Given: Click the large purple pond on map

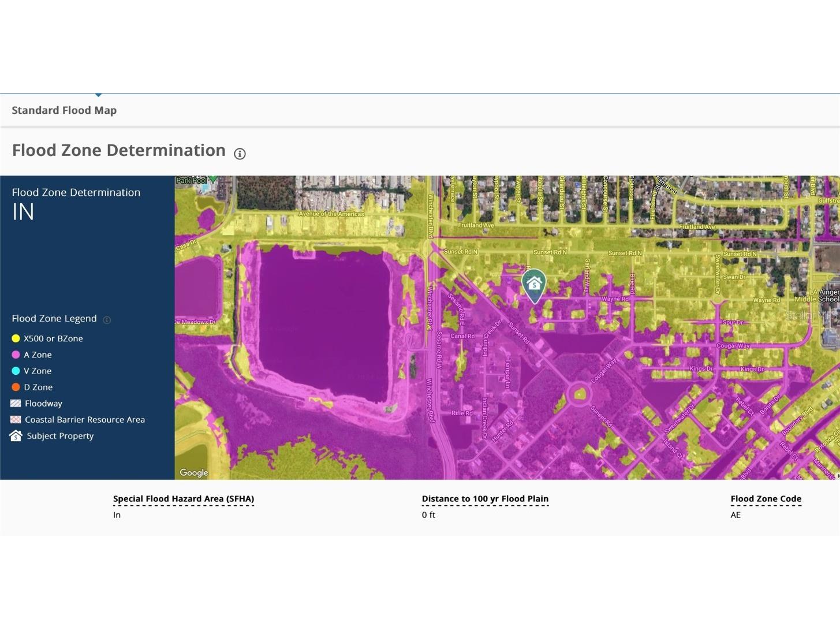Looking at the screenshot, I should 323,323.
